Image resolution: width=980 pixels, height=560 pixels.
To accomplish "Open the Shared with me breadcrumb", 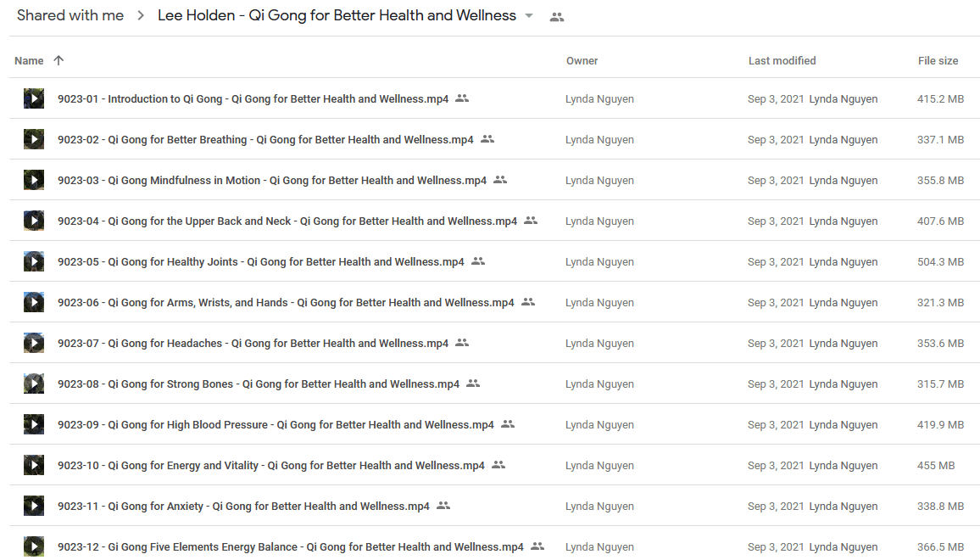I will point(70,15).
